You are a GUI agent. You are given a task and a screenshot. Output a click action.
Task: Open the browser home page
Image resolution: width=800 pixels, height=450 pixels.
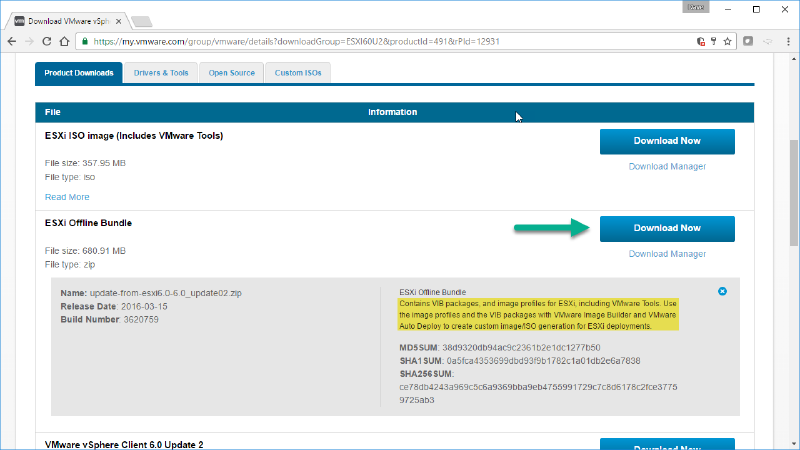tap(64, 42)
